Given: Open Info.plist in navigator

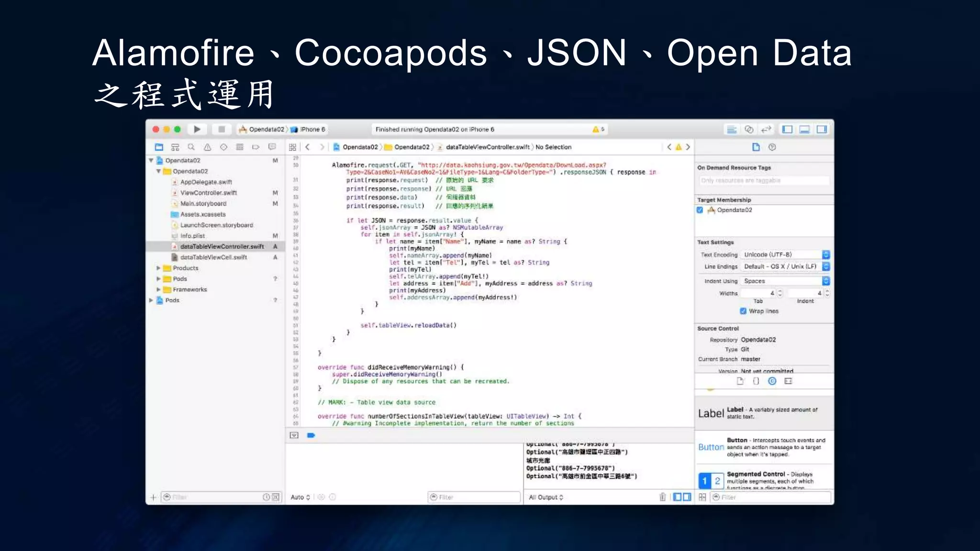Looking at the screenshot, I should coord(192,236).
